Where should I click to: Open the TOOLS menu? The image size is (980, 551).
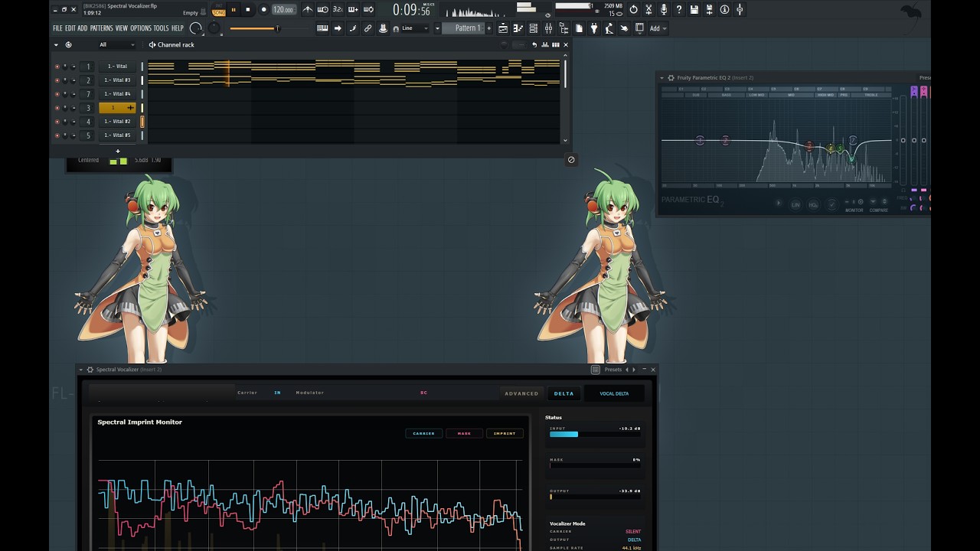[x=161, y=28]
